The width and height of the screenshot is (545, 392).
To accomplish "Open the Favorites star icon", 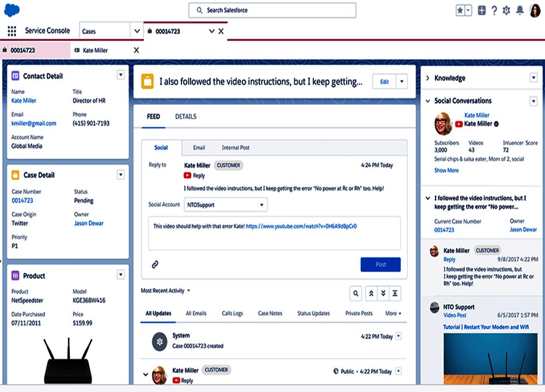I will tap(460, 10).
